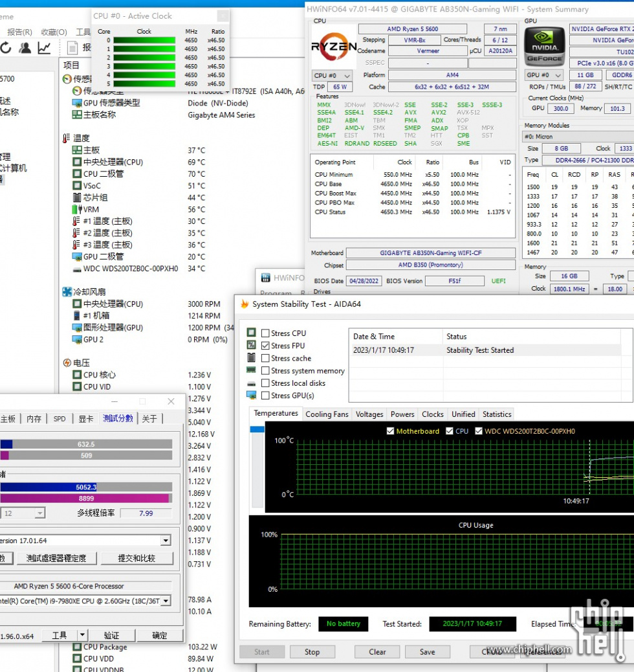
Task: Open the CPU #0 dropdown in HWiNFO
Action: [332, 76]
